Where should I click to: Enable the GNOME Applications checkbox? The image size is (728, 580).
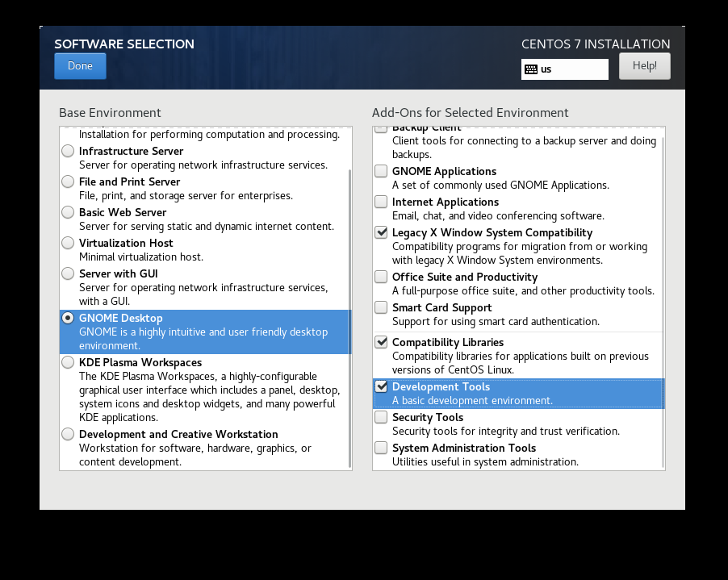[381, 171]
